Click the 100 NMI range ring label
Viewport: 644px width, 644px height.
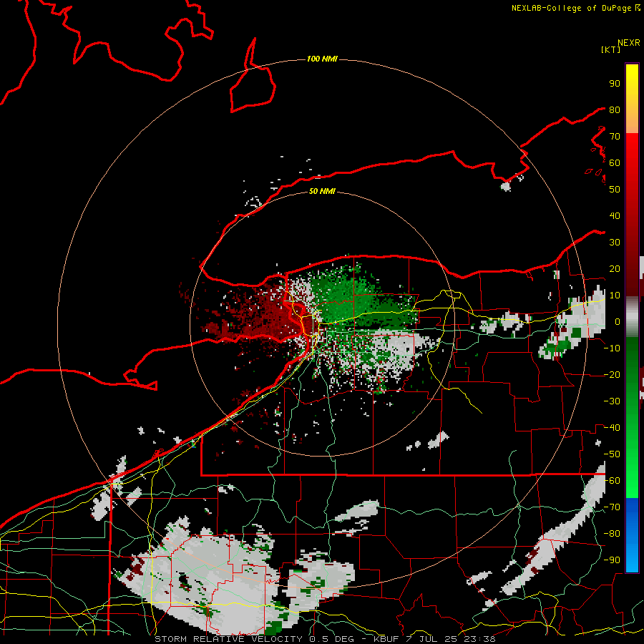[x=322, y=59]
